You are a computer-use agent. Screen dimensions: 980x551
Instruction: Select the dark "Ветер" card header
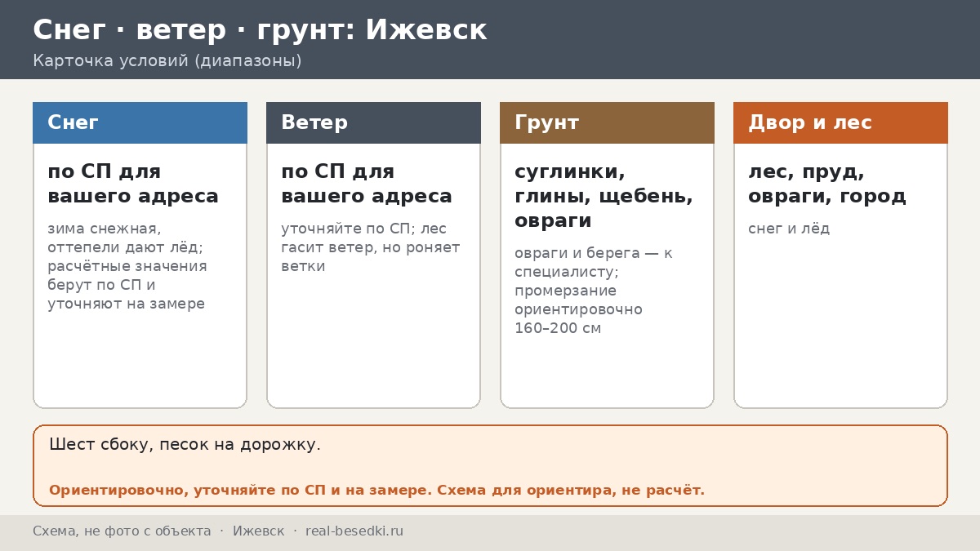coord(373,122)
